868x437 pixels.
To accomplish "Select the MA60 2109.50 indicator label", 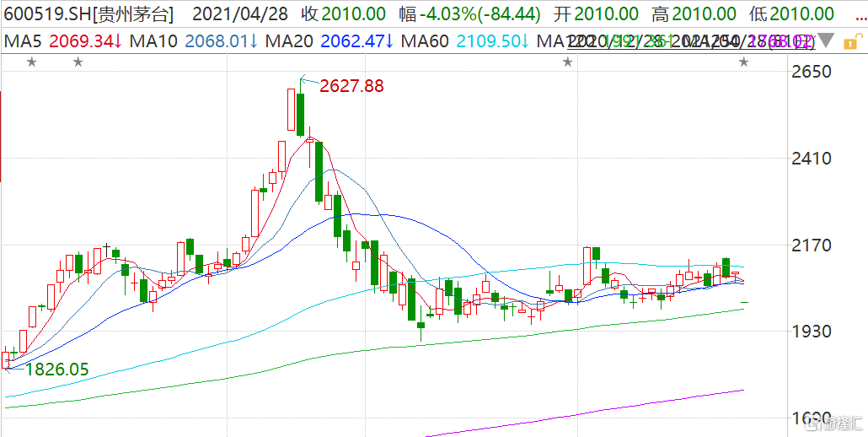I will point(465,41).
